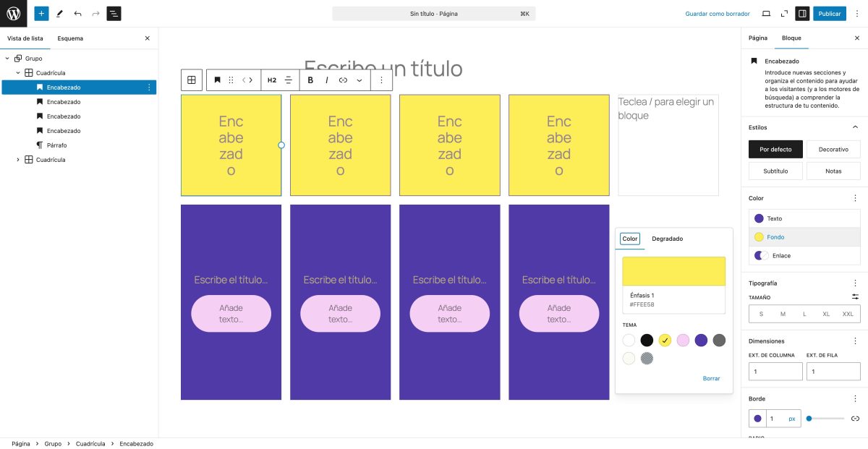Select font size XL
Image resolution: width=868 pixels, height=449 pixels.
tap(826, 314)
